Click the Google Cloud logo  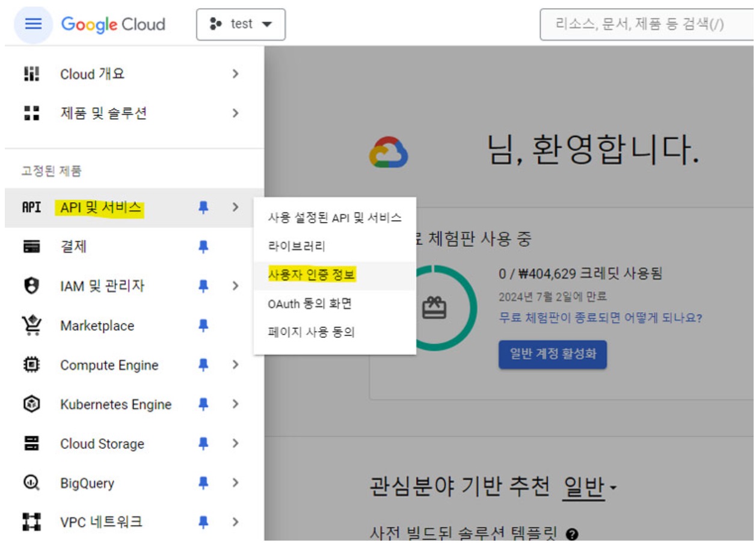[x=113, y=24]
